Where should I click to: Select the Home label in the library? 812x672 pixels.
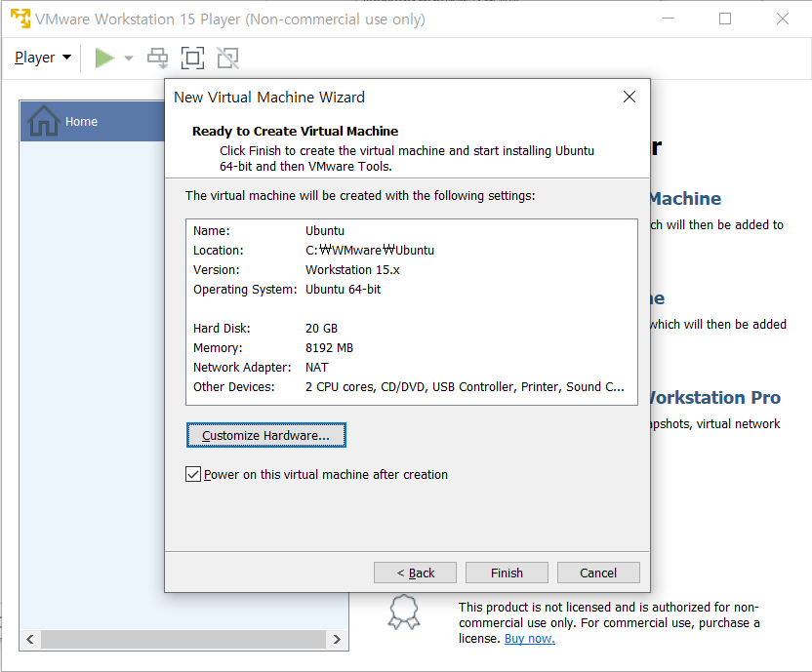point(81,121)
